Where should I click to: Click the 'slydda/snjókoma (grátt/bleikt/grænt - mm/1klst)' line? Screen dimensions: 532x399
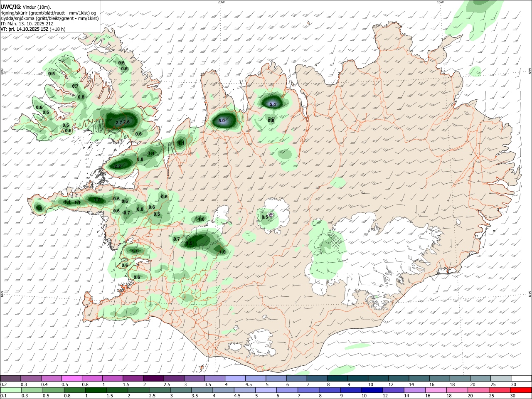[x=49, y=18]
